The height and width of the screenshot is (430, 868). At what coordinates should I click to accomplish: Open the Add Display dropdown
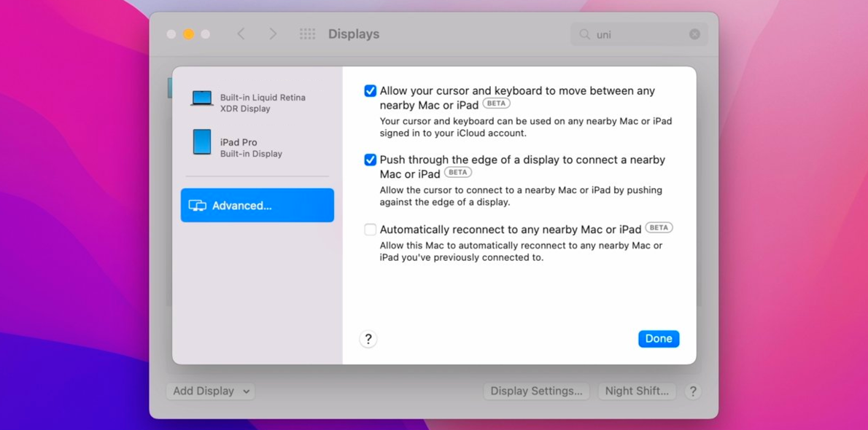click(x=210, y=391)
